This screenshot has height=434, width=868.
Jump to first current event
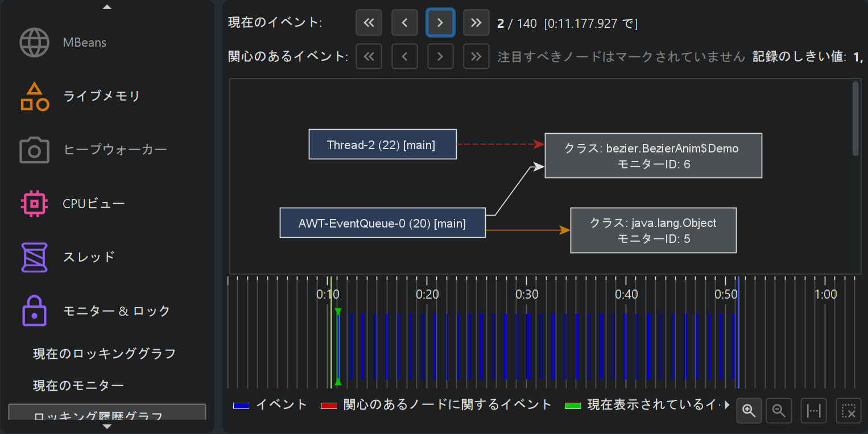(x=369, y=23)
